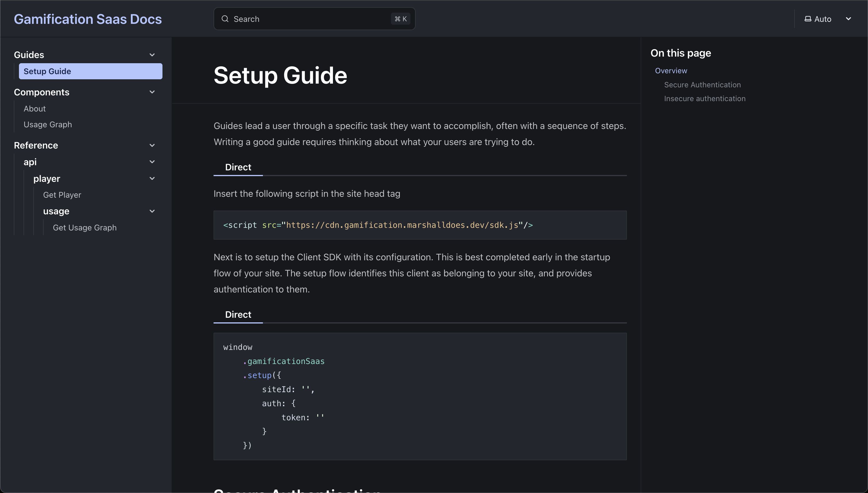The image size is (868, 493).
Task: Collapse the usage group chevron
Action: pos(152,211)
